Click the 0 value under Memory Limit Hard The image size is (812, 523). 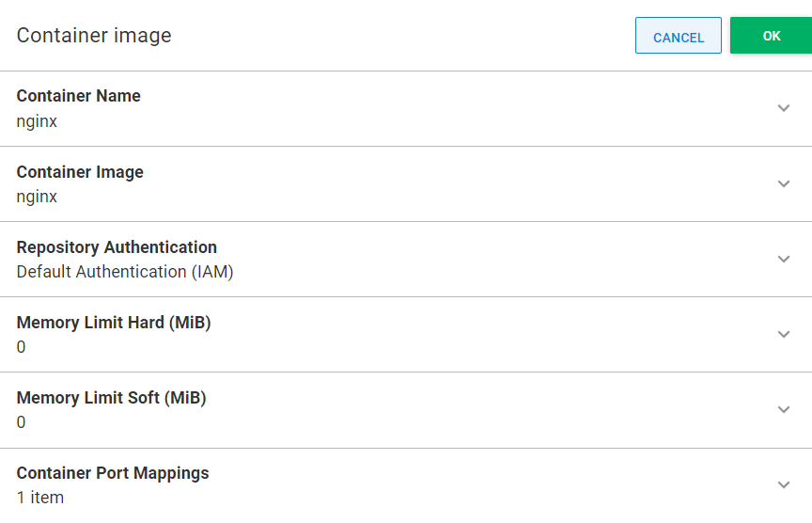point(21,347)
